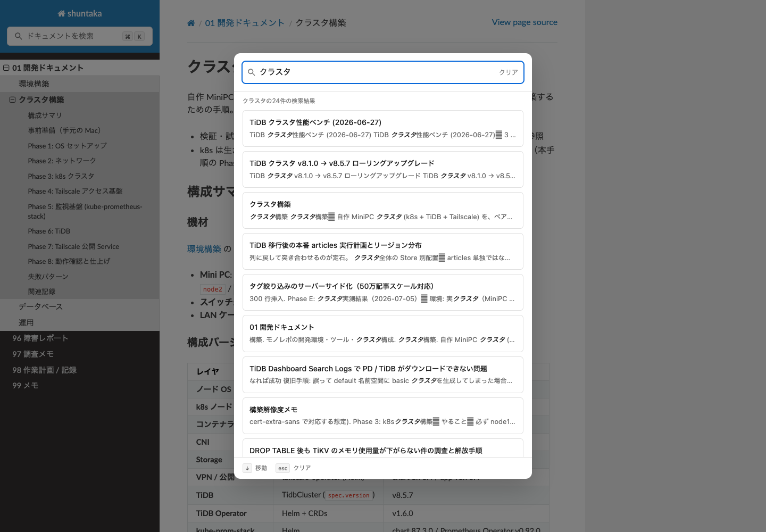The width and height of the screenshot is (766, 532).
Task: Click the sidebar ドキュメントを検索 field
Action: click(80, 36)
